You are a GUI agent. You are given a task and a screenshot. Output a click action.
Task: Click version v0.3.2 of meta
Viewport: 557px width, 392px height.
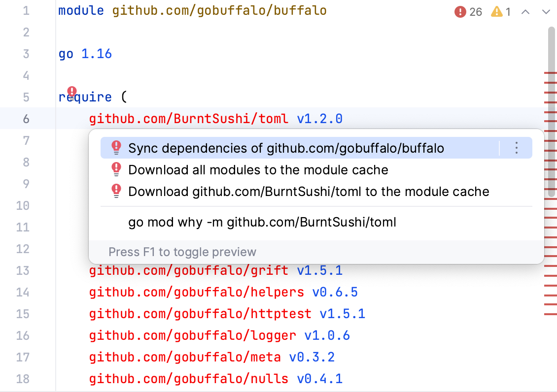(312, 357)
